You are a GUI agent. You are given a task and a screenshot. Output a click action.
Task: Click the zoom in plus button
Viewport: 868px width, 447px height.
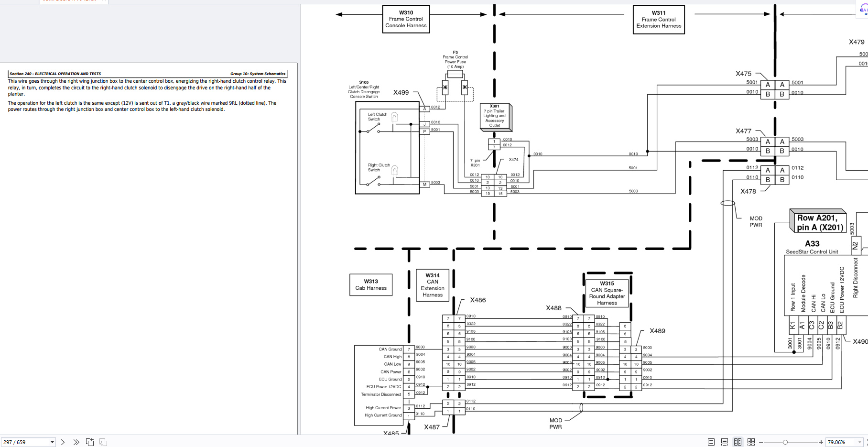[821, 442]
